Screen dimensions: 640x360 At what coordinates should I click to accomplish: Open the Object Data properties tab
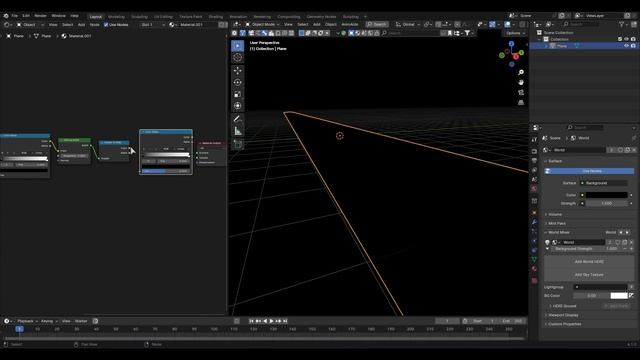[534, 260]
